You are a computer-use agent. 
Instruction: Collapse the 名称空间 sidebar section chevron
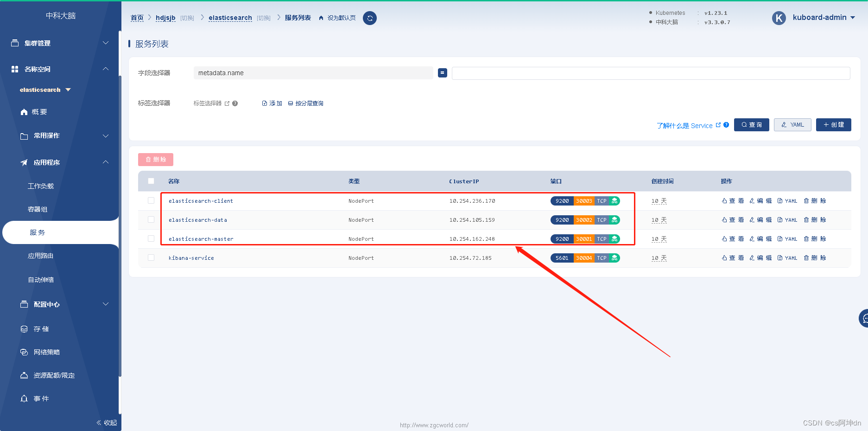106,69
